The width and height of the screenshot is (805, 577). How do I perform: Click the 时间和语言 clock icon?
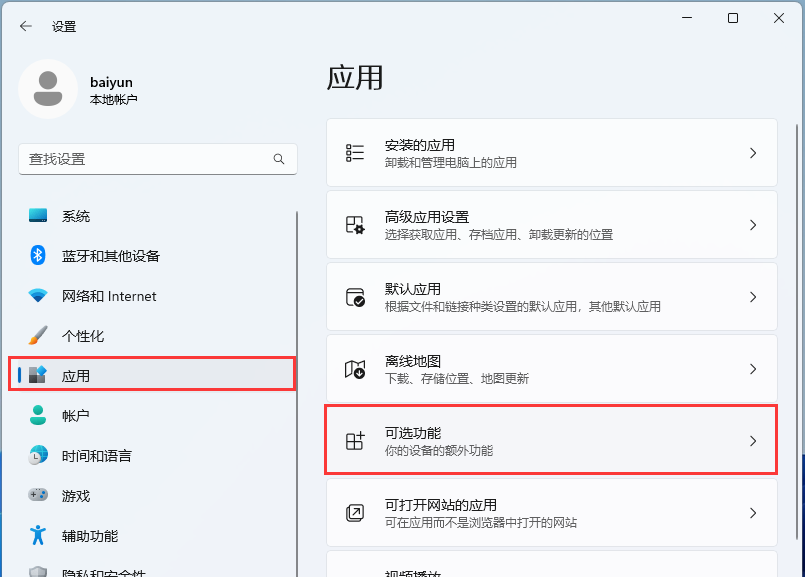point(37,455)
